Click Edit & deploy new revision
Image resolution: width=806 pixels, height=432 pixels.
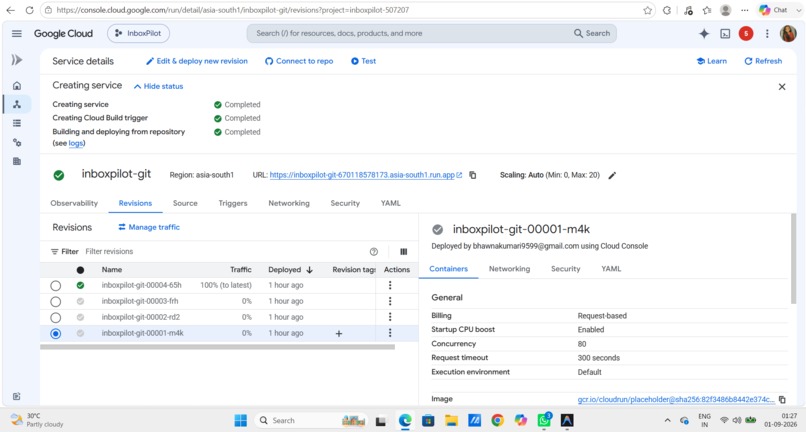197,61
